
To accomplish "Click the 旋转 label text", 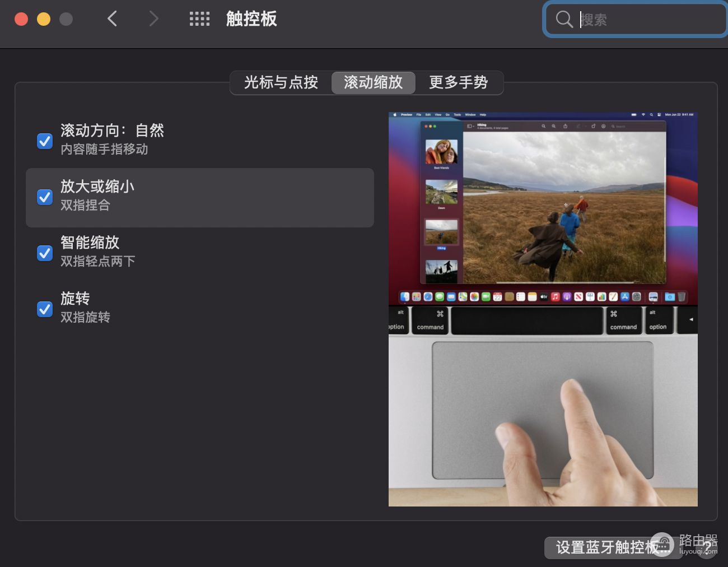I will [75, 299].
